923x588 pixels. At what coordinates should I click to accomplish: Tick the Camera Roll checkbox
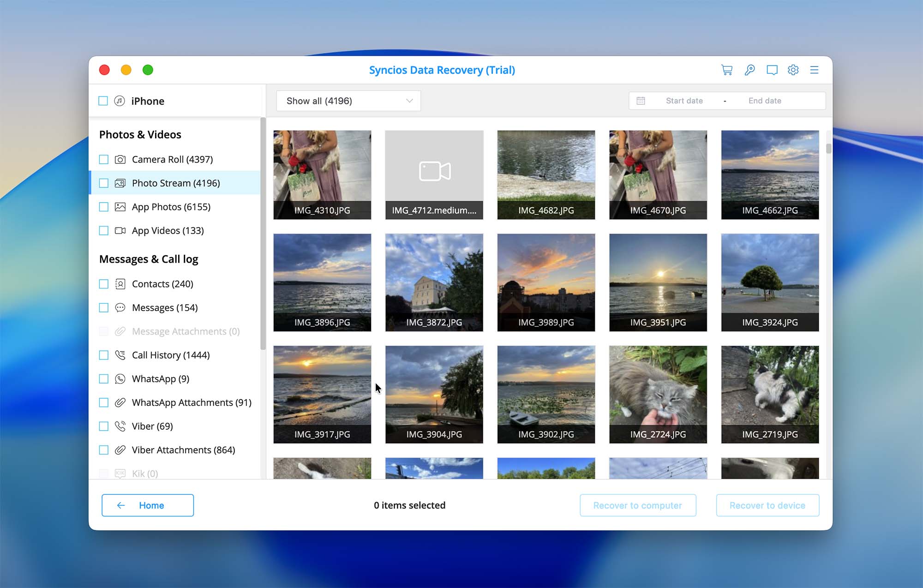point(104,159)
